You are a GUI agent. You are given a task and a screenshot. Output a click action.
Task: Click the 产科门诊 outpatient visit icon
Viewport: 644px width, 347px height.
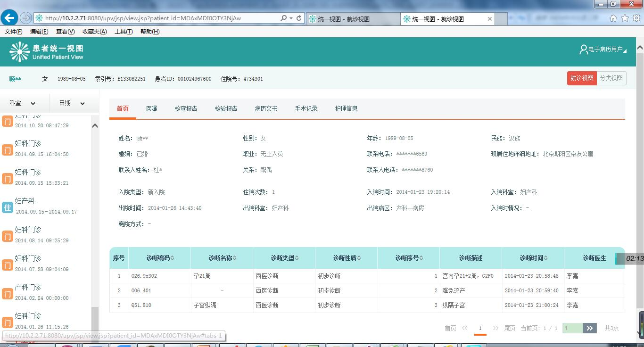point(7,294)
